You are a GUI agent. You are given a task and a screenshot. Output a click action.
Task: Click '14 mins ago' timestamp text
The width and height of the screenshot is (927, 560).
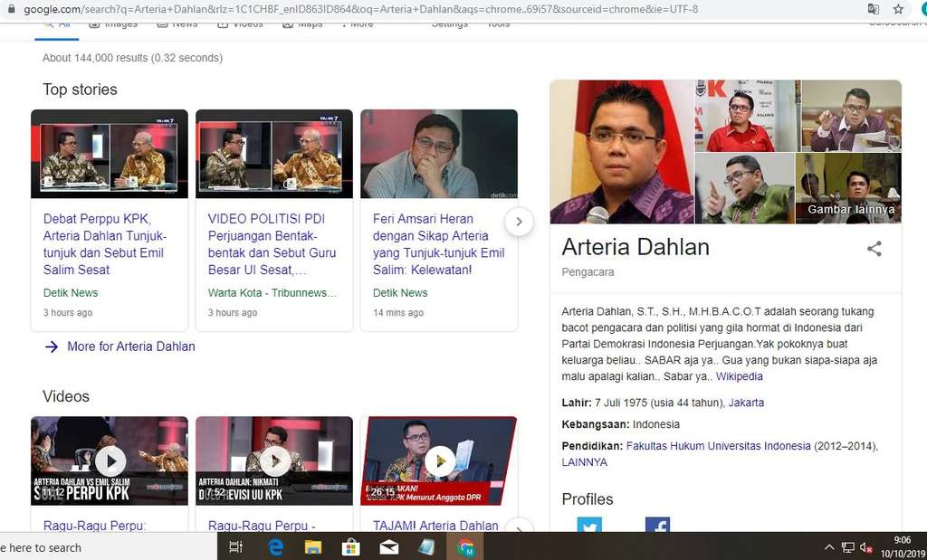point(398,312)
